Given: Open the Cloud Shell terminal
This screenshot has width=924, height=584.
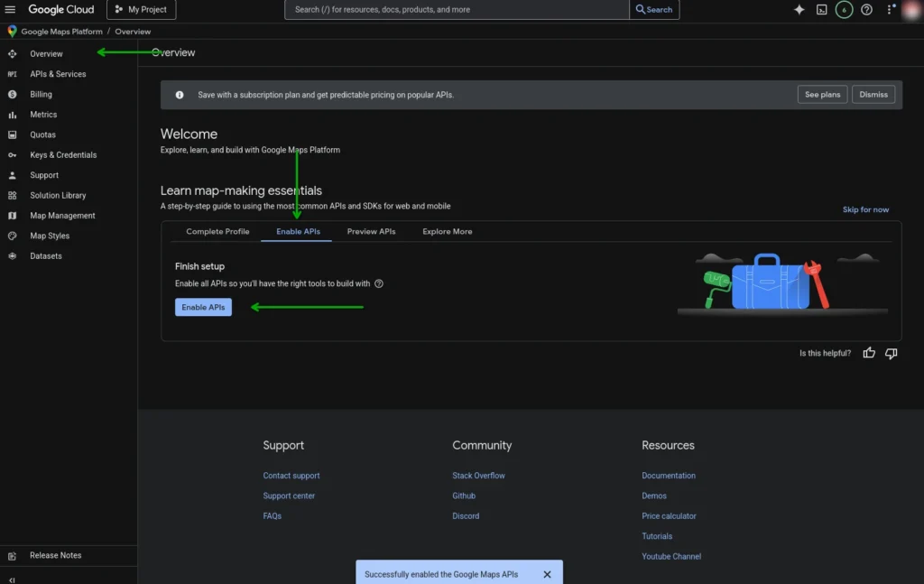Looking at the screenshot, I should coord(819,10).
